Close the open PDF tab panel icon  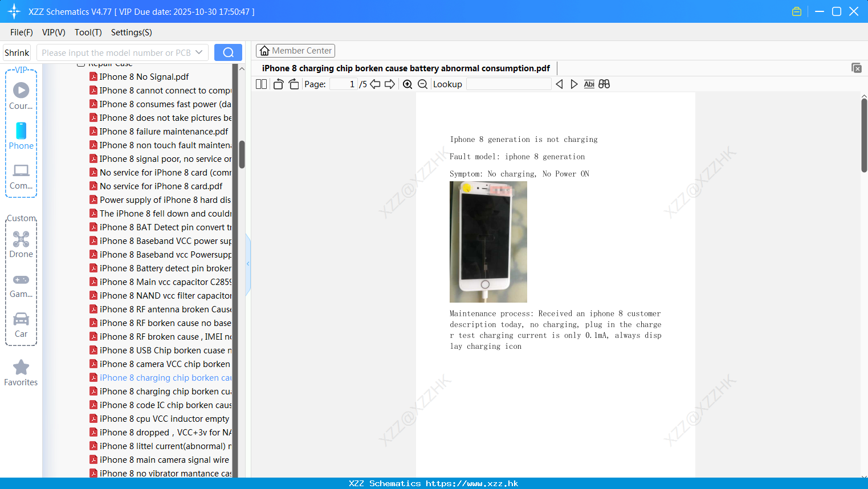click(857, 68)
